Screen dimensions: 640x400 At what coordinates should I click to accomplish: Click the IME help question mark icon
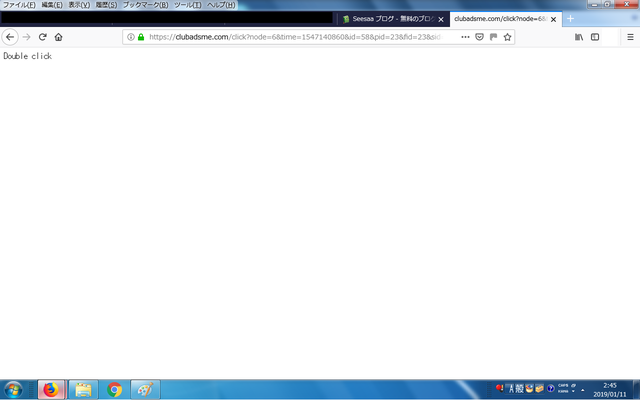pos(551,388)
